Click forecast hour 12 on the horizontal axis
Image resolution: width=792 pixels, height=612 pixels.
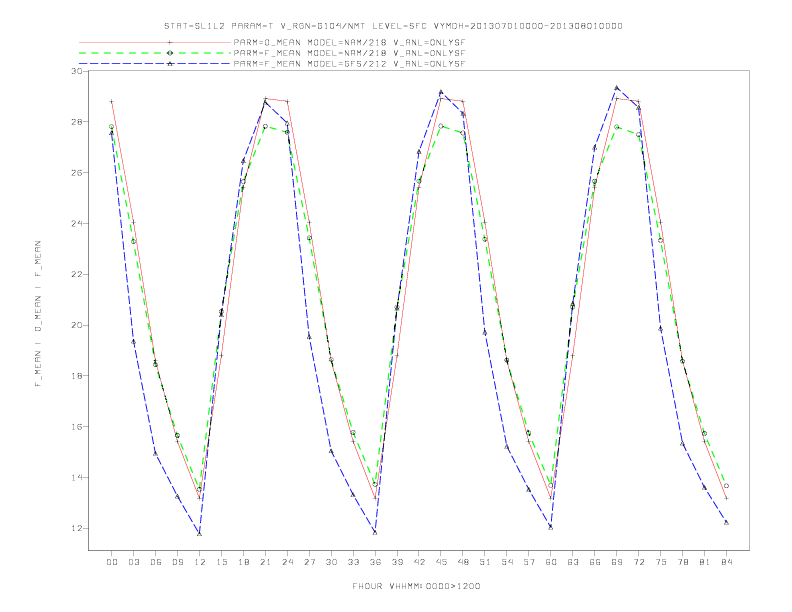pos(200,562)
